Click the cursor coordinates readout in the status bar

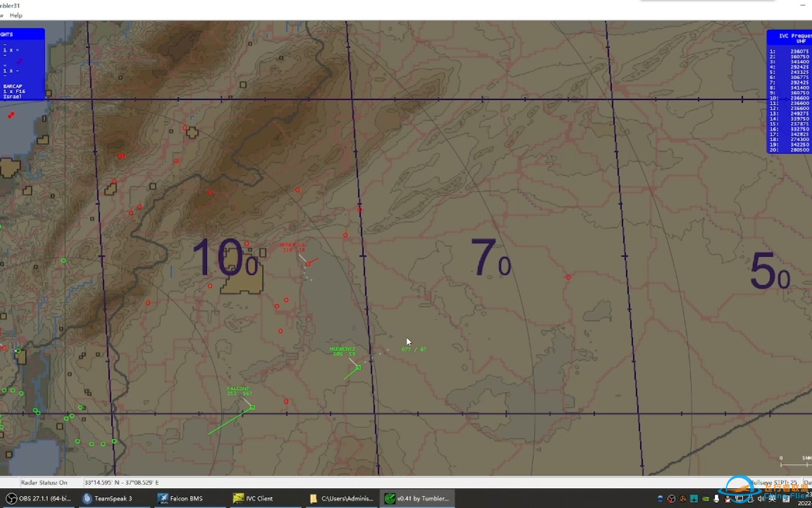point(122,483)
